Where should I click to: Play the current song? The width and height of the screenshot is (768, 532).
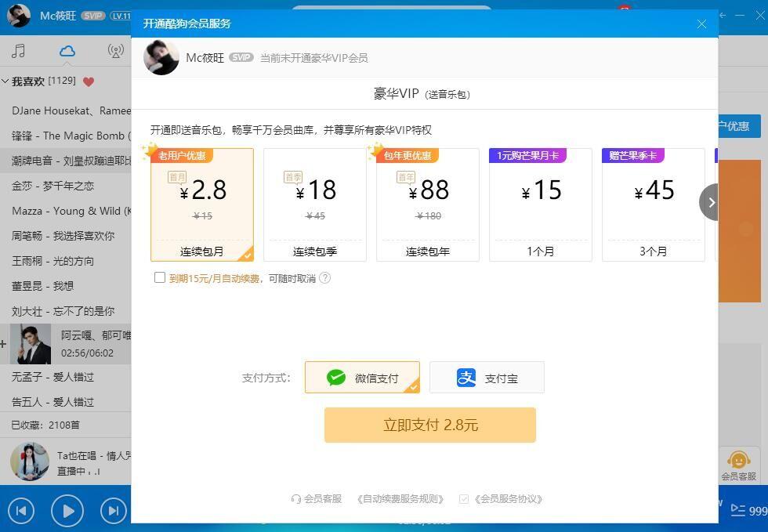67,511
